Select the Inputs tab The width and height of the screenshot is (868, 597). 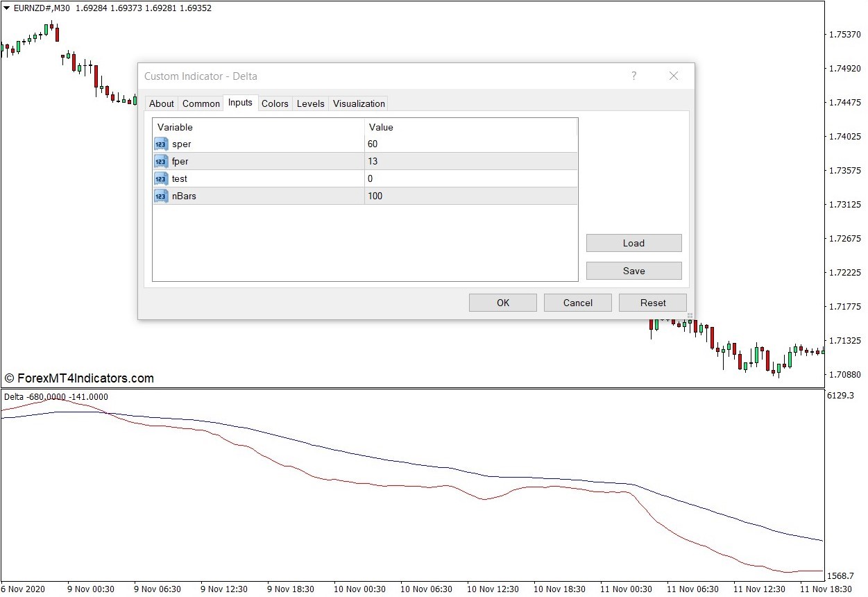[240, 103]
